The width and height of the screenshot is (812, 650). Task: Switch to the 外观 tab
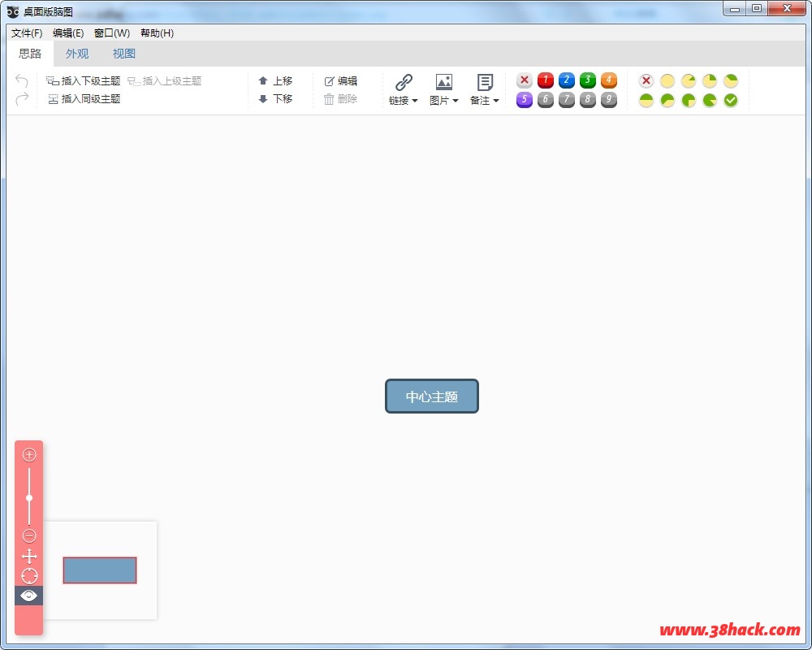pyautogui.click(x=77, y=54)
